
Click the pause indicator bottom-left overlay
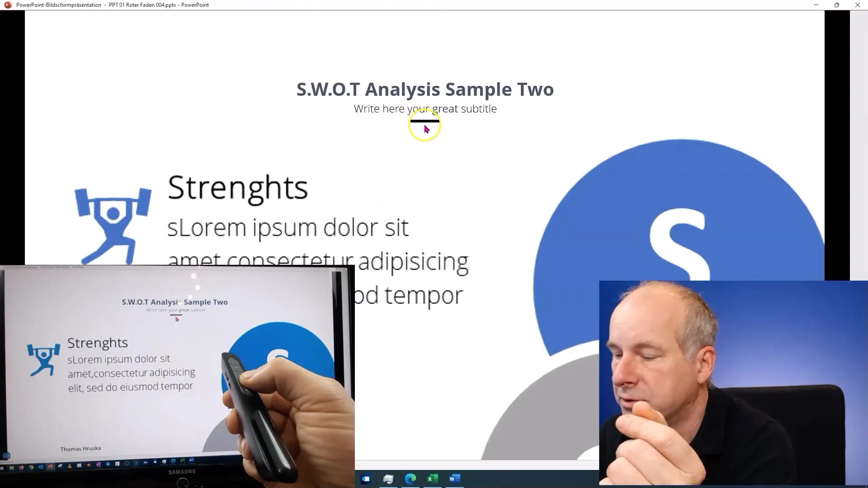point(6,455)
